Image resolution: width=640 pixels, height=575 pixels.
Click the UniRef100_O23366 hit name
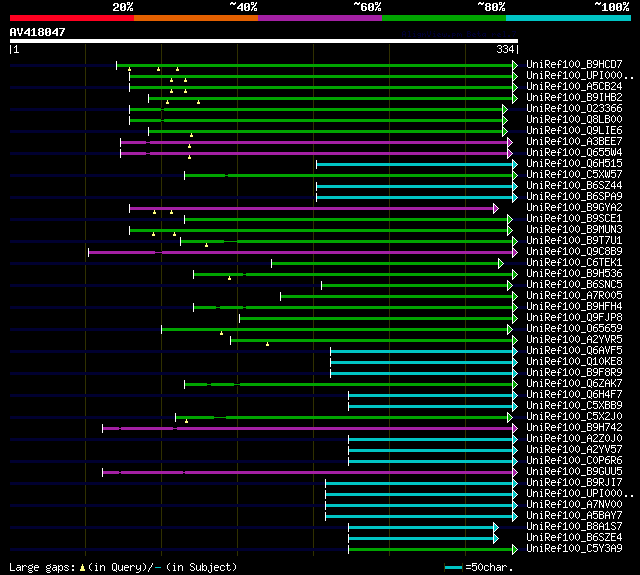(574, 109)
